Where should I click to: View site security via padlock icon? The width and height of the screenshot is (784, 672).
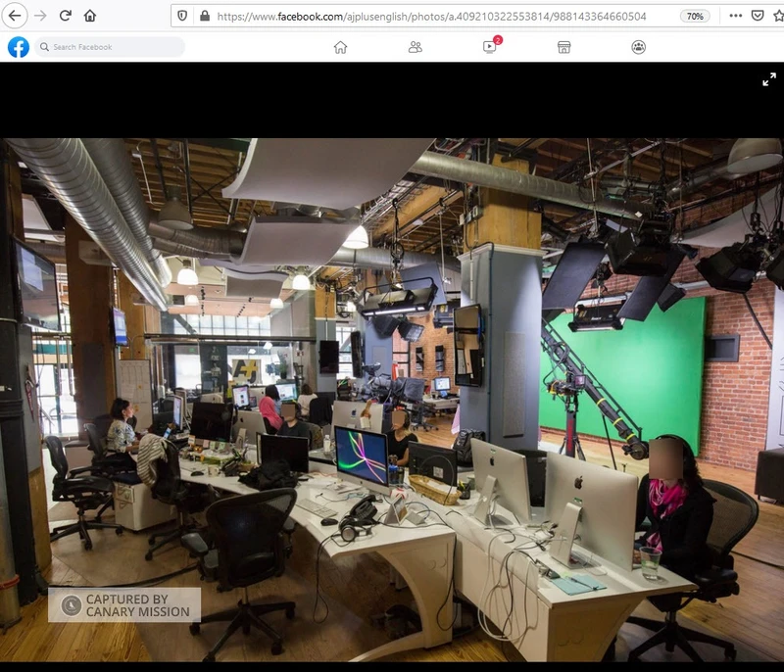pyautogui.click(x=204, y=16)
